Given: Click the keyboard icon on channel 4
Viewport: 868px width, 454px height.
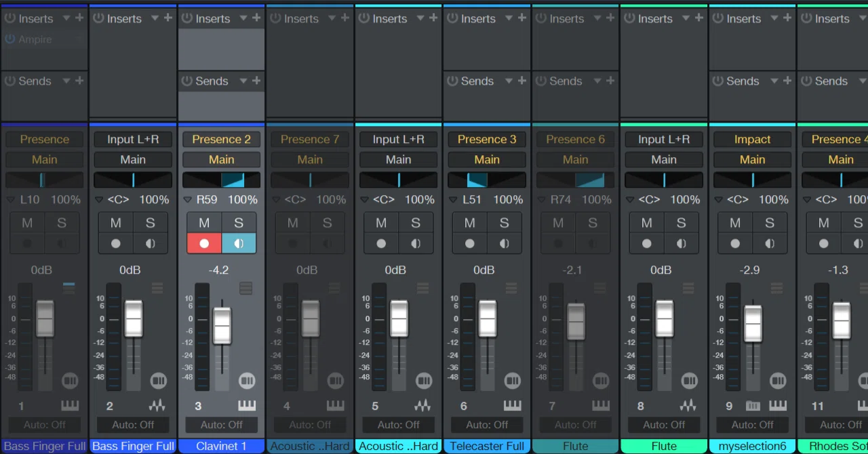Looking at the screenshot, I should 336,405.
